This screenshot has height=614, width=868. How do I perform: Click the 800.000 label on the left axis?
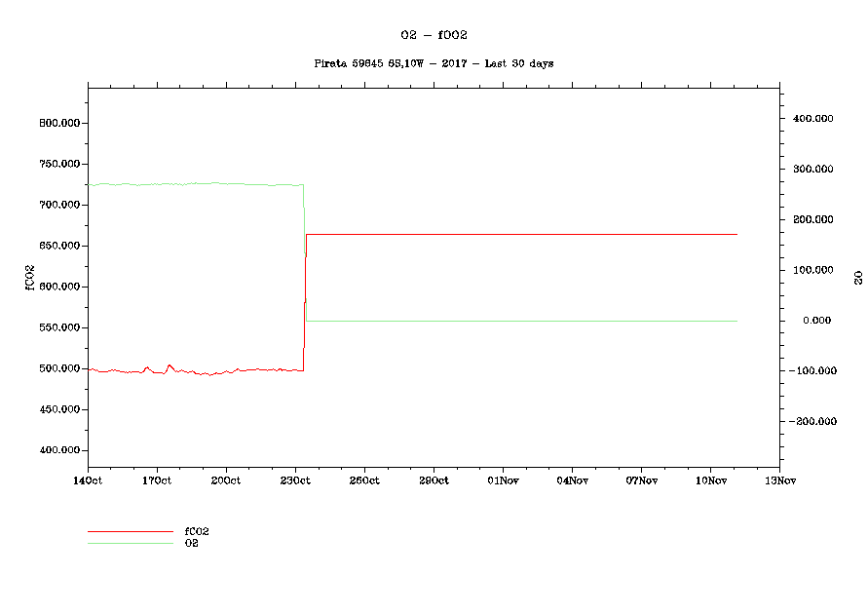[58, 124]
